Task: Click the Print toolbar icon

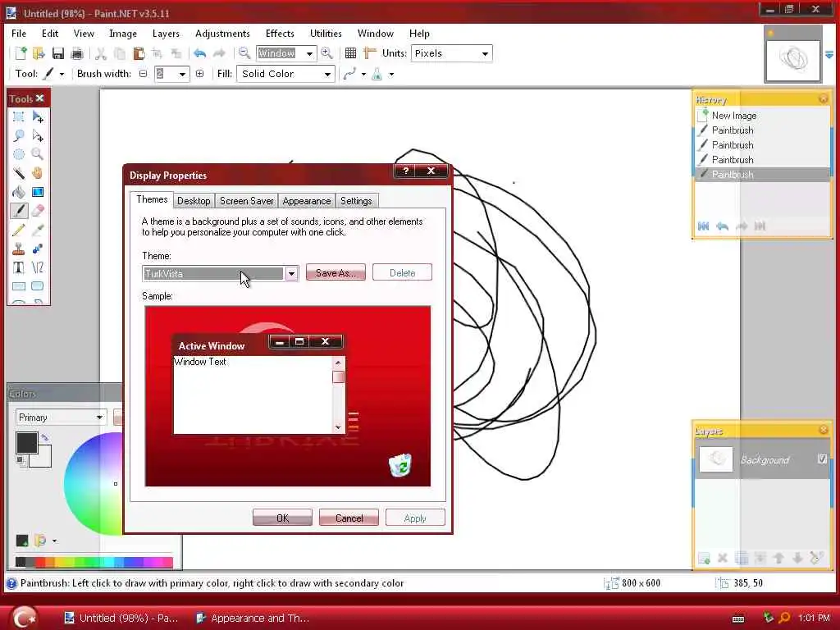Action: pyautogui.click(x=76, y=53)
